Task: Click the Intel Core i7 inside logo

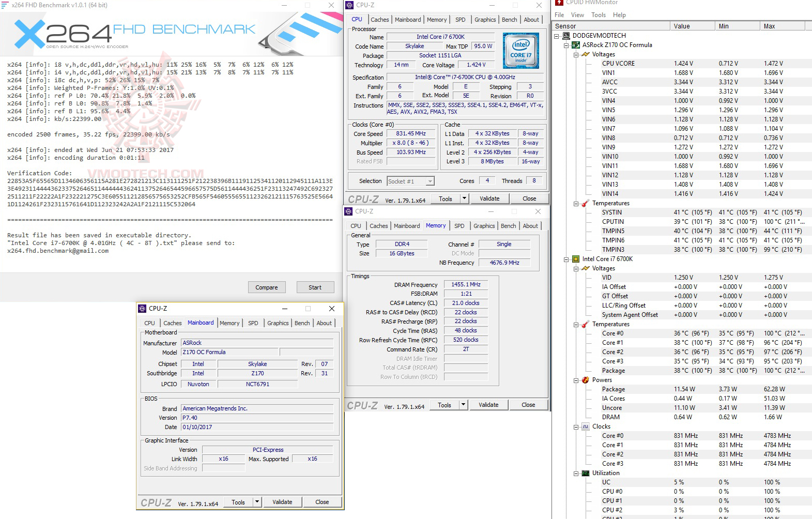Action: point(520,51)
